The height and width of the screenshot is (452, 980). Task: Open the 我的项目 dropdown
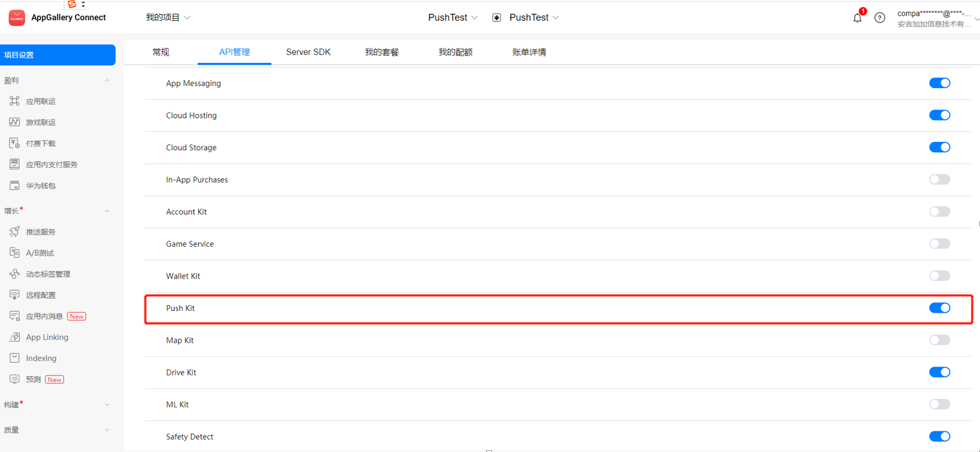coord(168,17)
